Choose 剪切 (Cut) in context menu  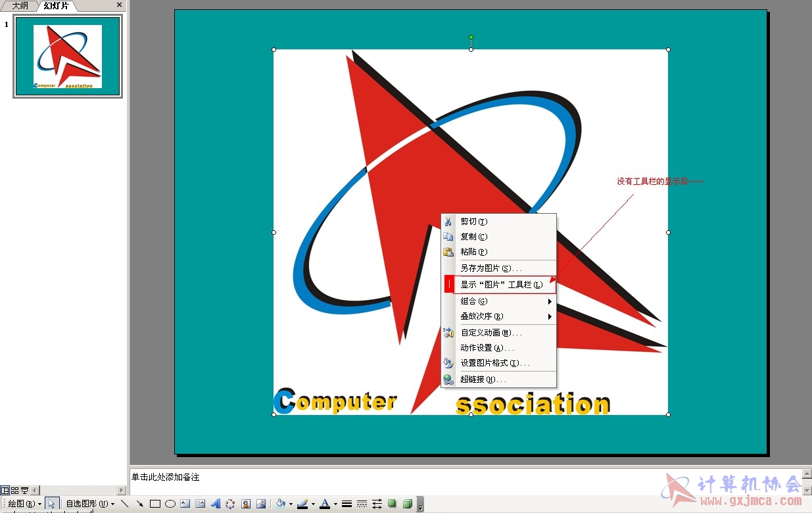(498, 222)
